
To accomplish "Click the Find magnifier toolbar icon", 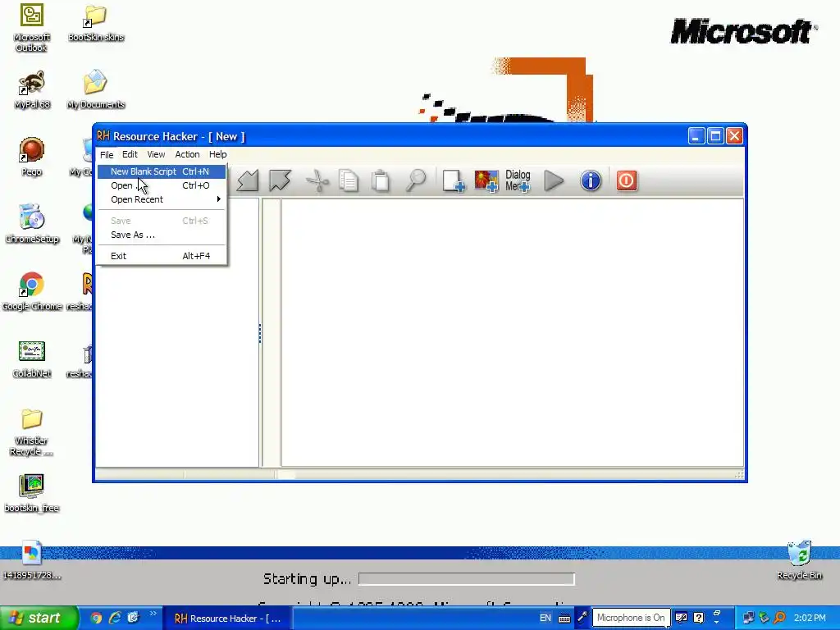I will 415,180.
